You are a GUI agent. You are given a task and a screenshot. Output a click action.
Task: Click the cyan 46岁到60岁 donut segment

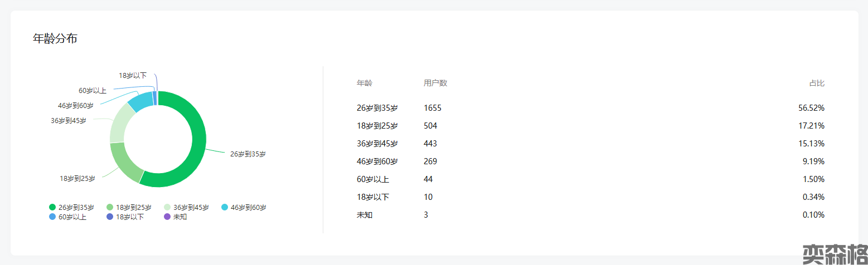[140, 101]
